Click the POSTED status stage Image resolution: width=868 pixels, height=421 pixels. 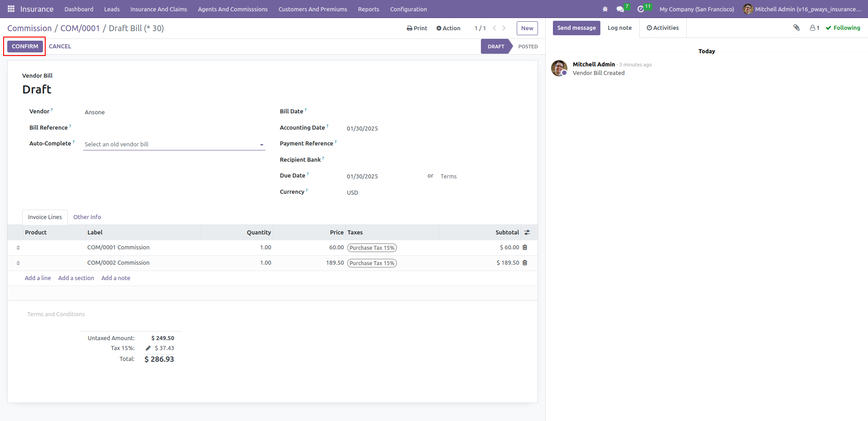coord(528,47)
